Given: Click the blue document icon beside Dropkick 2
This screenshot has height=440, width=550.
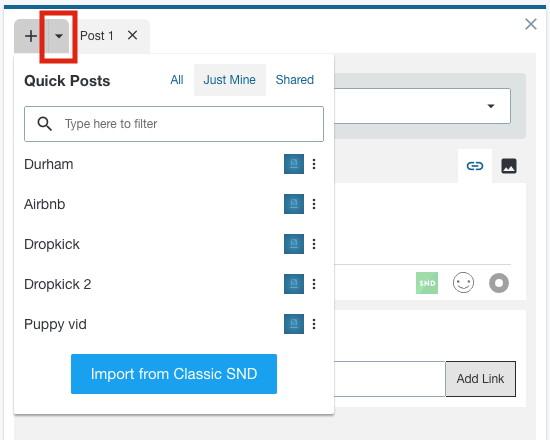Looking at the screenshot, I should tap(294, 284).
